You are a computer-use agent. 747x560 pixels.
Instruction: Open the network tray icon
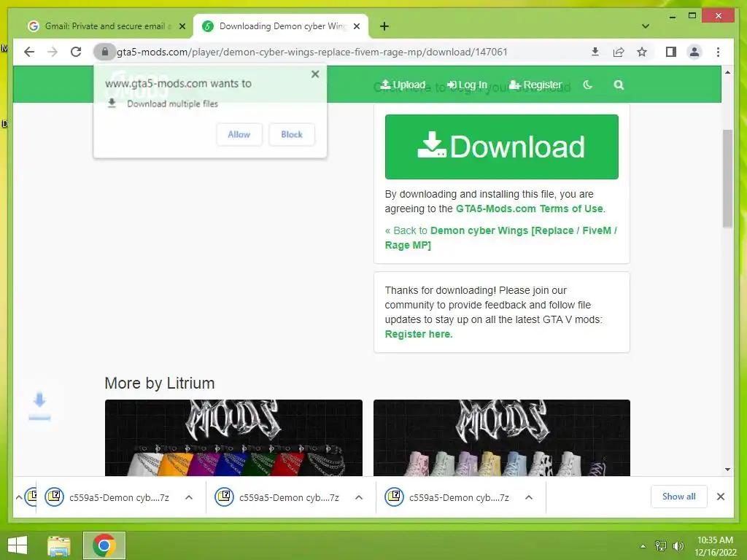(661, 545)
